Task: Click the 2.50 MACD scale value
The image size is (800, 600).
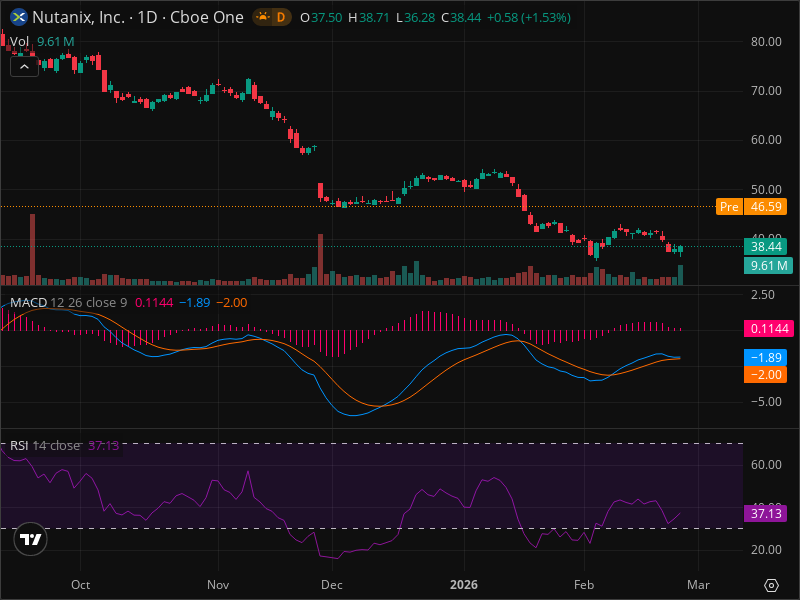Action: coord(763,295)
